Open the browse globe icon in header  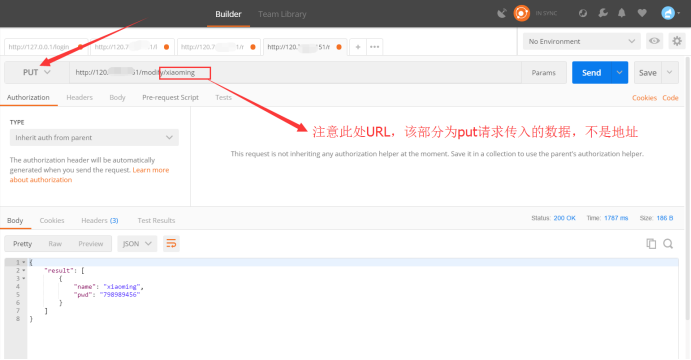[x=583, y=13]
